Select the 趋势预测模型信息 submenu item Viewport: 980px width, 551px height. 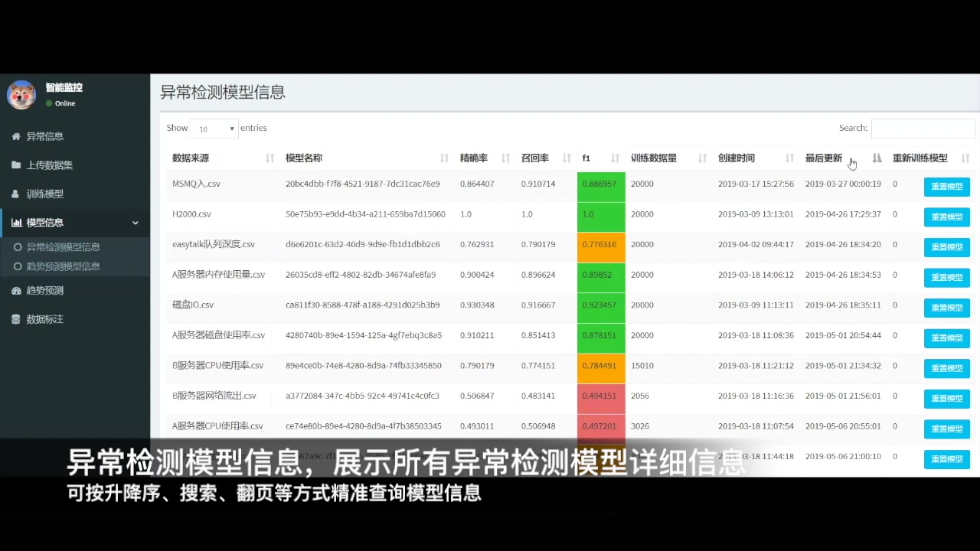63,266
